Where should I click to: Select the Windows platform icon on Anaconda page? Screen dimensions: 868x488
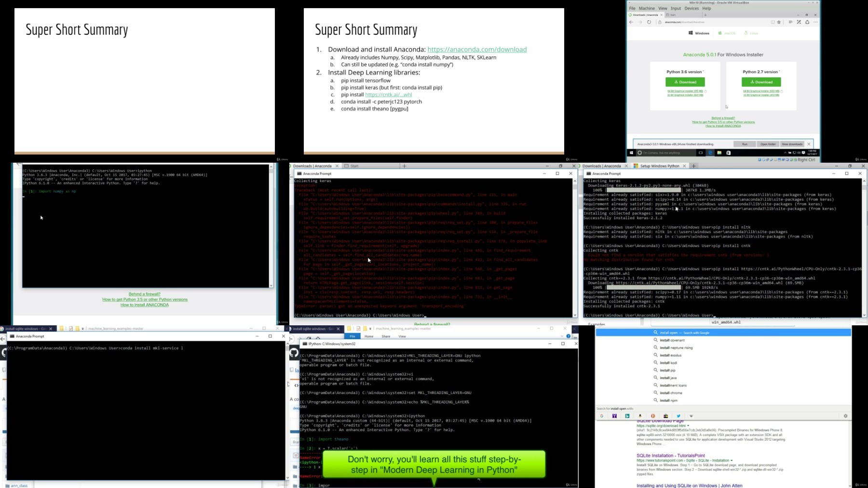pyautogui.click(x=691, y=33)
